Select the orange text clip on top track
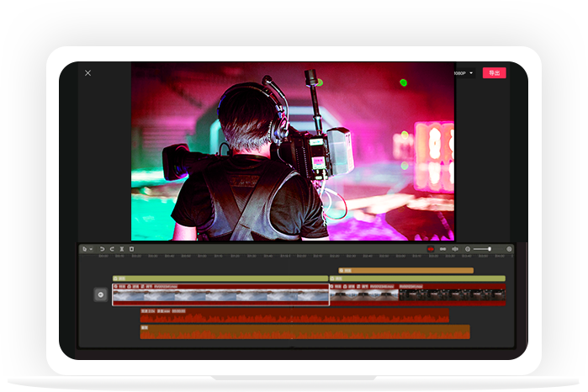 [405, 271]
